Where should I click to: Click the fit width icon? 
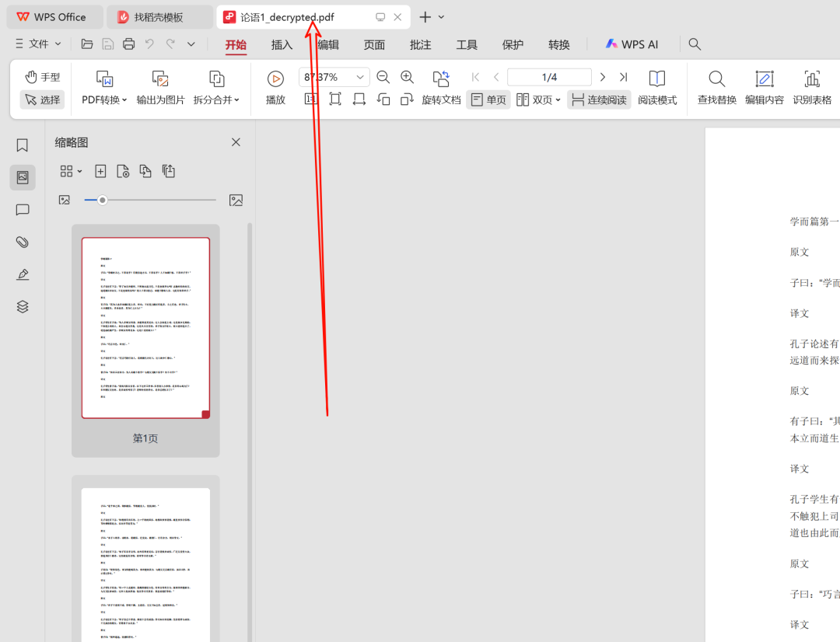(359, 99)
